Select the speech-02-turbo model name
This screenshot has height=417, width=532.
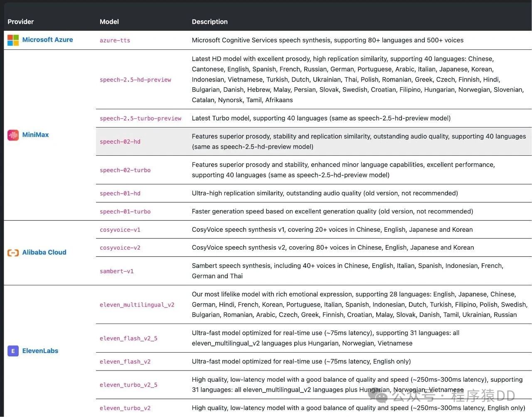coord(125,170)
